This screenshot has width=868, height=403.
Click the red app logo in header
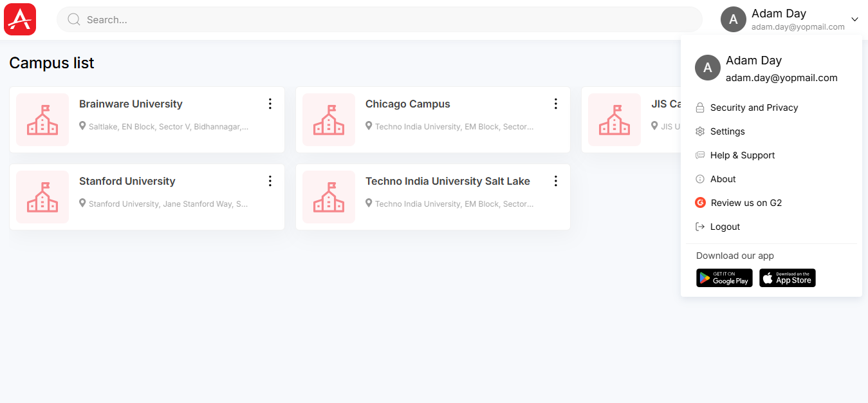20,19
